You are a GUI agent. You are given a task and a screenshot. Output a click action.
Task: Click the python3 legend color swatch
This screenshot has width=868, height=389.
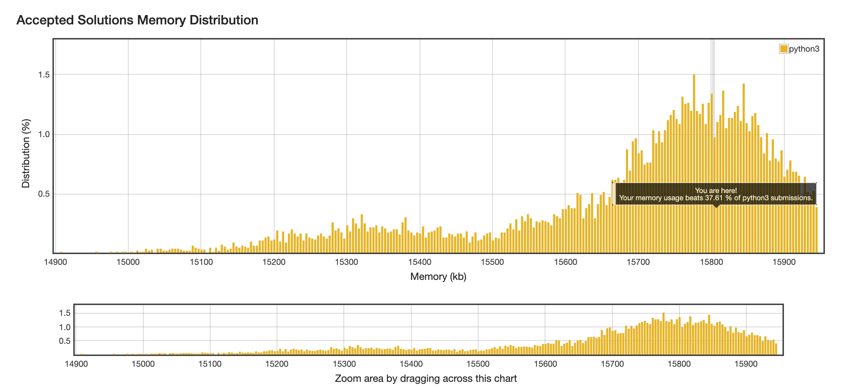point(784,49)
